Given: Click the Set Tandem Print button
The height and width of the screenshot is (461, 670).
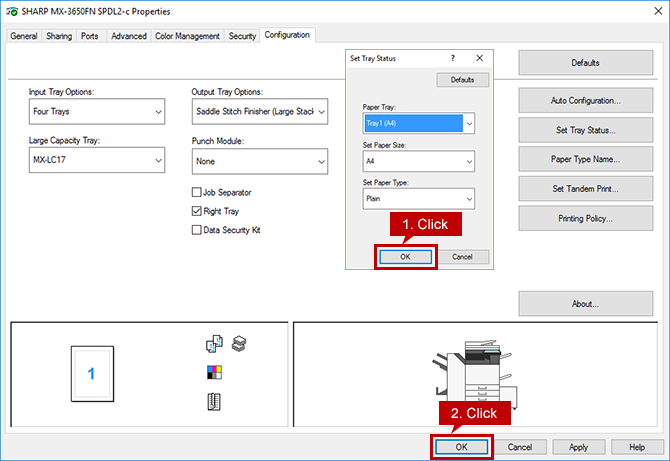Looking at the screenshot, I should coord(586,189).
